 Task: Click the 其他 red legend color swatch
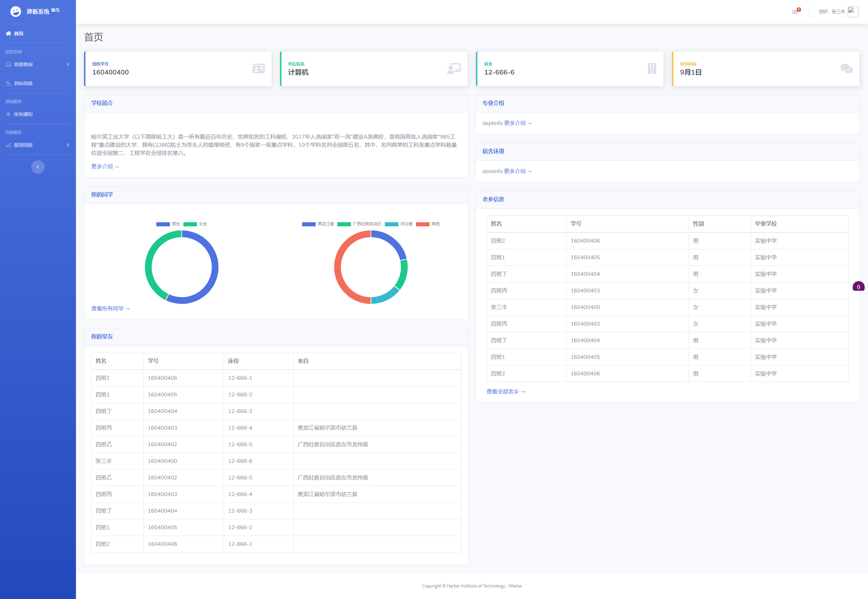tap(422, 224)
